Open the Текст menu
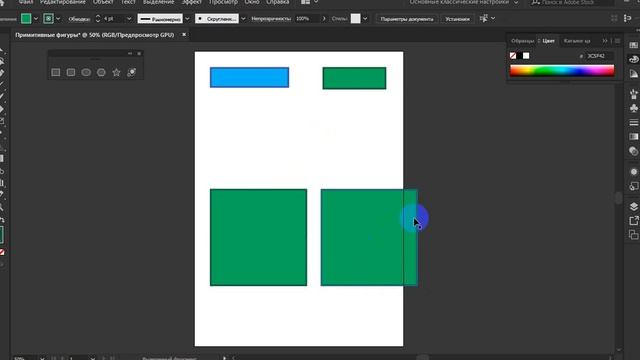 (128, 2)
